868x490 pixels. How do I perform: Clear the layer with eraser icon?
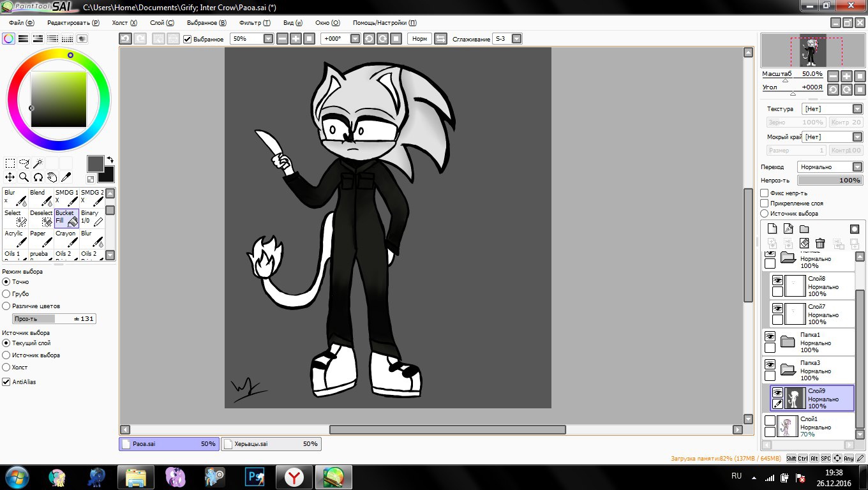coord(804,243)
